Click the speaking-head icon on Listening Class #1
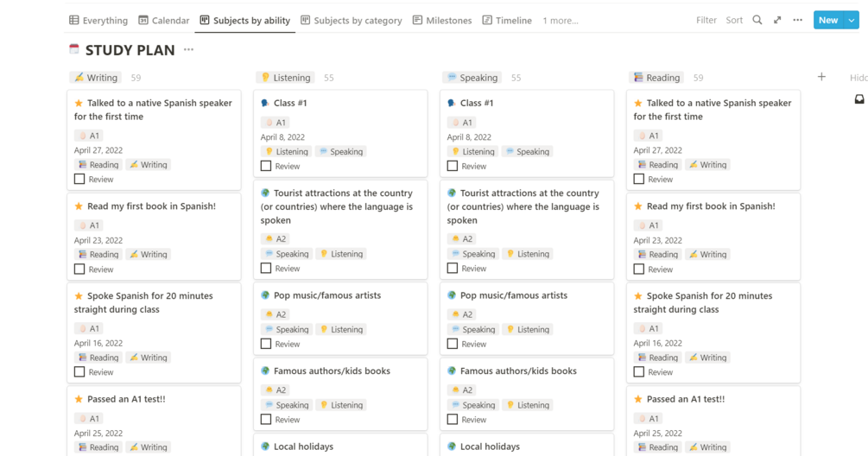The height and width of the screenshot is (456, 868). (265, 103)
